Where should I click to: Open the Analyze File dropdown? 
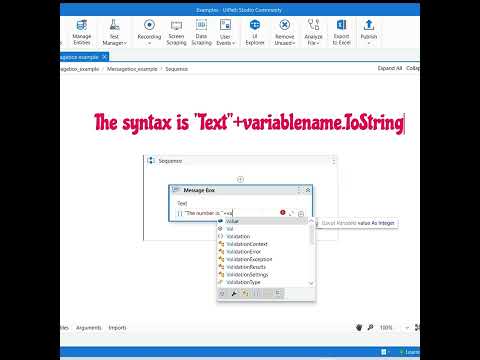(313, 32)
